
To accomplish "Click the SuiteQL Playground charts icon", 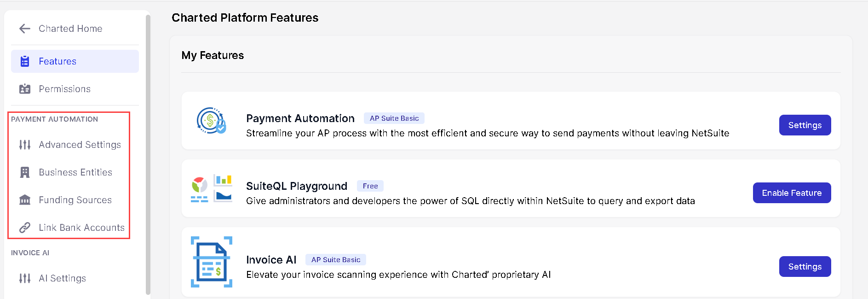I will click(x=211, y=188).
